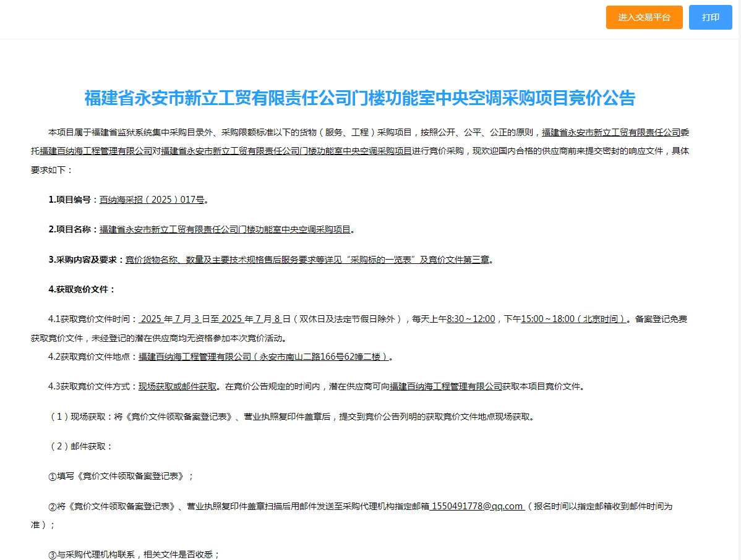This screenshot has height=560, width=741.
Task: Click the text 备案登记免费 in item 4.1
Action: pos(661,319)
